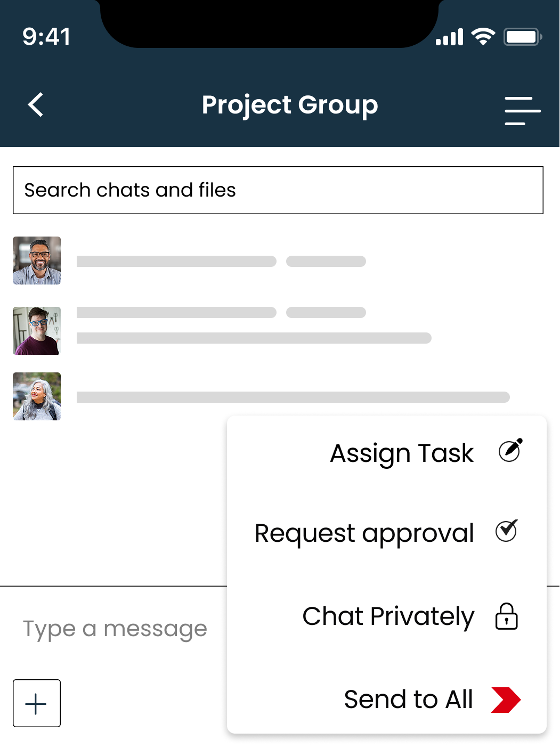560x748 pixels.
Task: Click the red Send to All arrow icon
Action: point(506,700)
